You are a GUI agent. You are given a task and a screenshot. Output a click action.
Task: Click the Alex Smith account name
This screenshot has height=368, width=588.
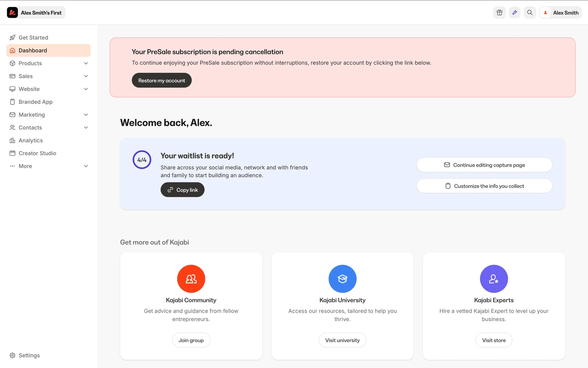566,13
